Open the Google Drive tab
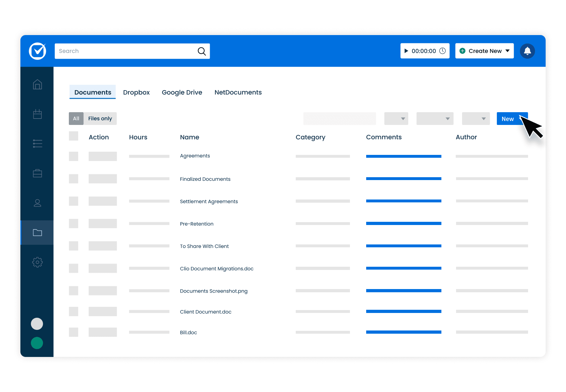Viewport: 566px width, 392px height. pyautogui.click(x=182, y=92)
